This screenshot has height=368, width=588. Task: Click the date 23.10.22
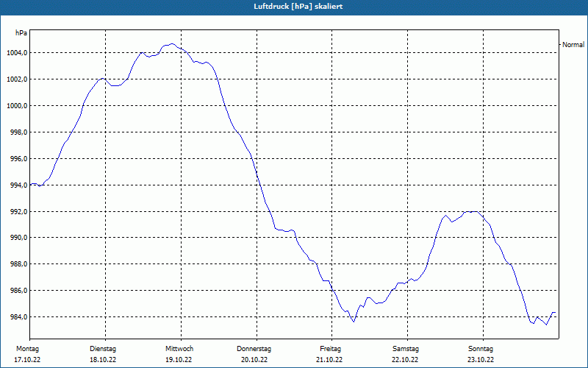point(481,360)
